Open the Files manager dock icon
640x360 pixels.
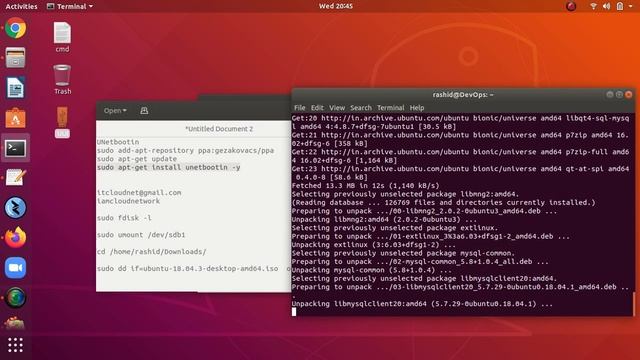(x=16, y=58)
